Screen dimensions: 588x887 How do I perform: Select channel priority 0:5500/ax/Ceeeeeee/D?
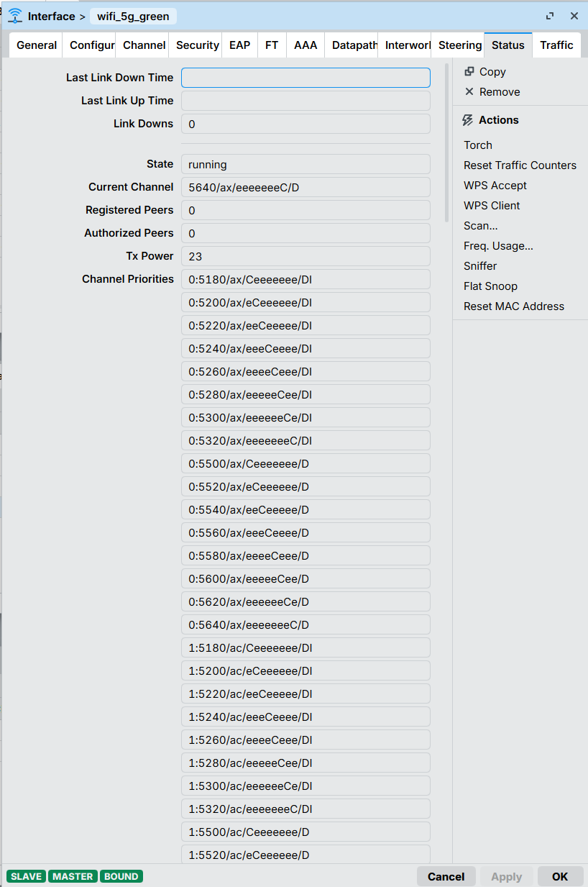(306, 463)
